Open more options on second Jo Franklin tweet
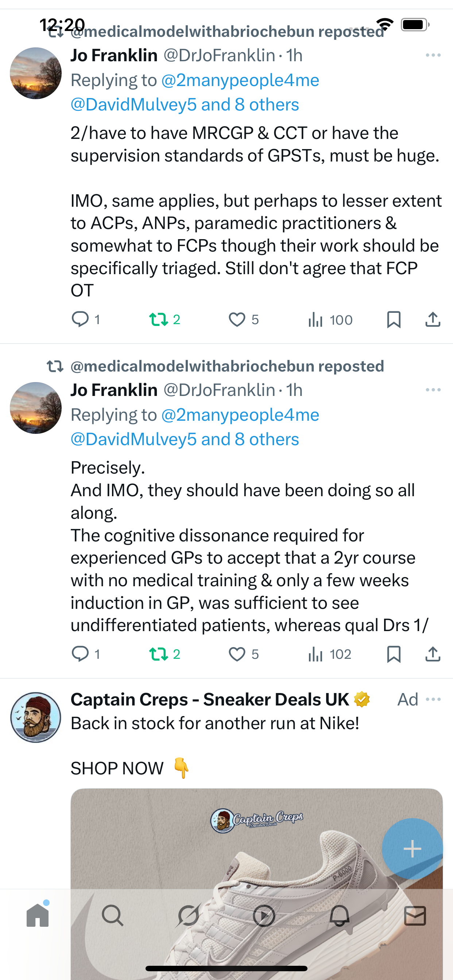Screen dimensions: 453x980 pyautogui.click(x=433, y=390)
